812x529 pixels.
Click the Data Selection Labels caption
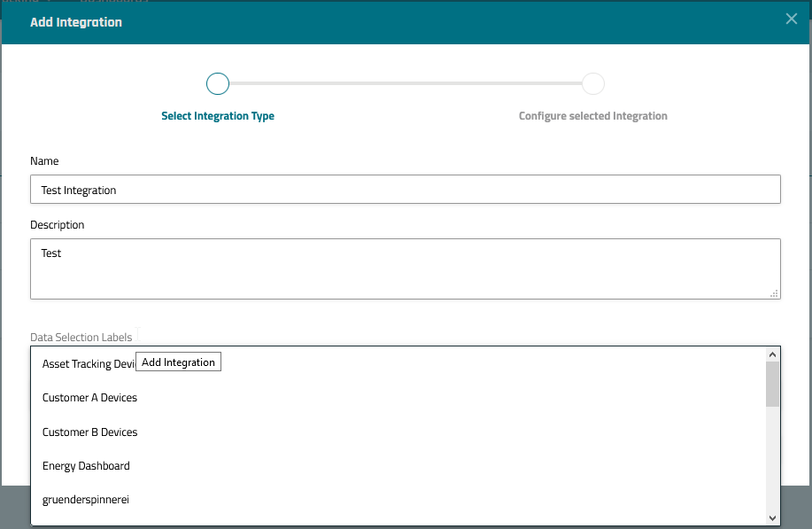81,338
